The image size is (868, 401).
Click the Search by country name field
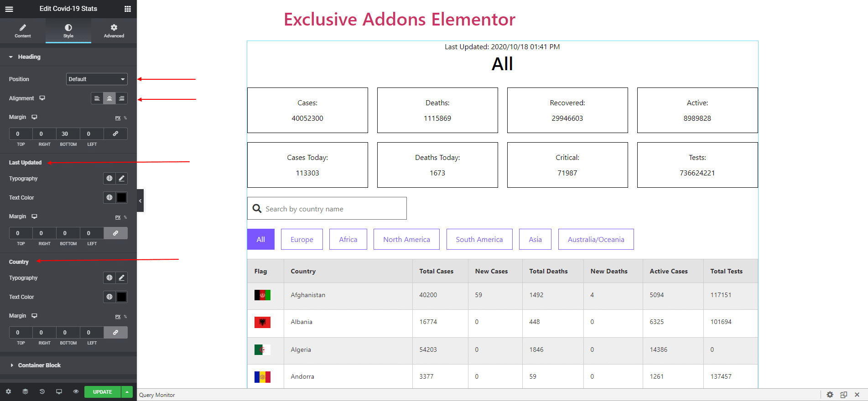coord(327,208)
